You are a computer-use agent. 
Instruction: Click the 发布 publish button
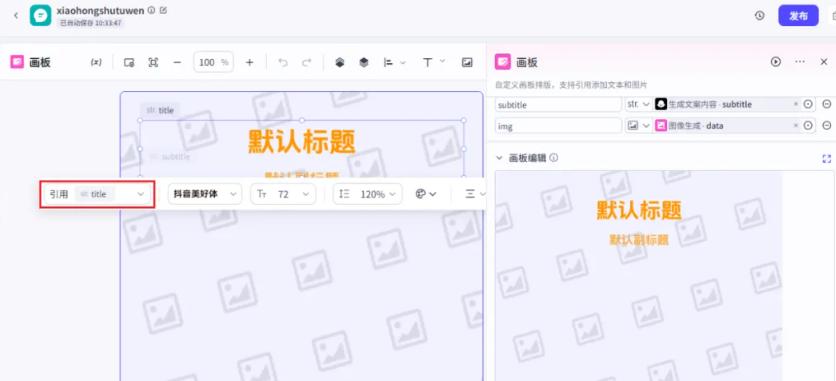pos(798,16)
